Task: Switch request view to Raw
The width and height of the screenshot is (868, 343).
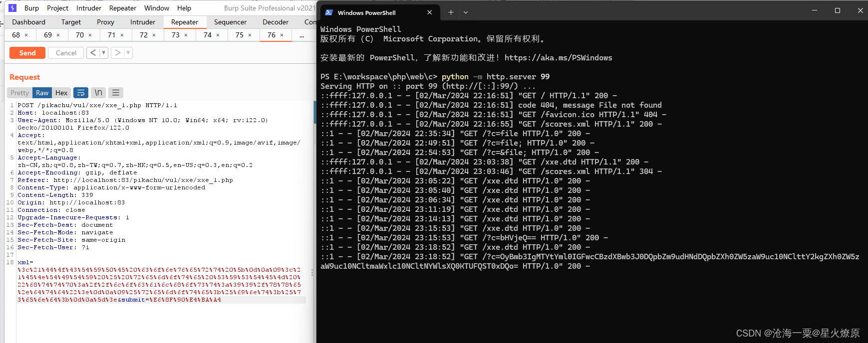Action: [x=42, y=93]
